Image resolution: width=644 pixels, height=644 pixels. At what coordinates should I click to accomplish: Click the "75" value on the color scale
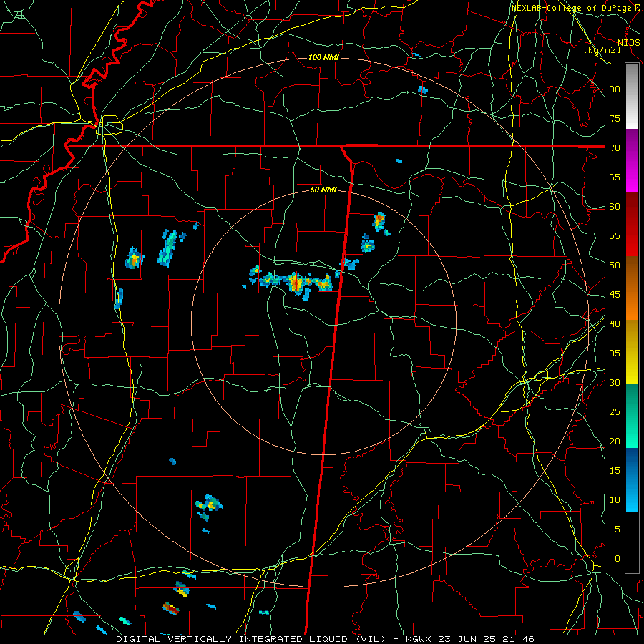615,119
